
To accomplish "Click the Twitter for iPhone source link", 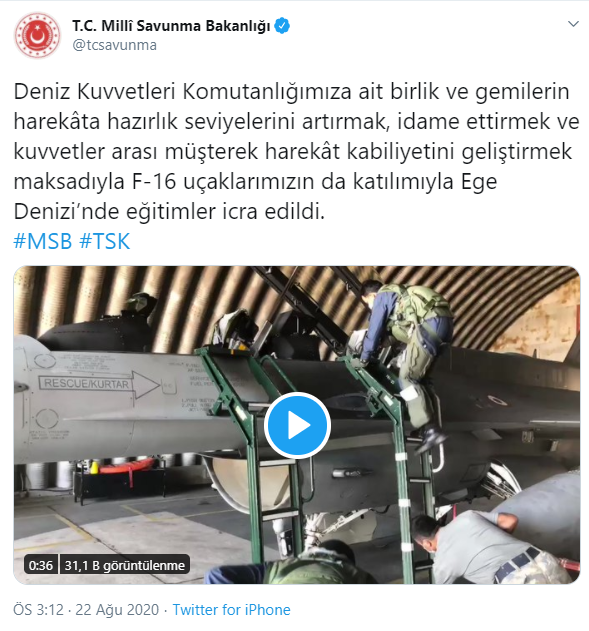I will 231,610.
